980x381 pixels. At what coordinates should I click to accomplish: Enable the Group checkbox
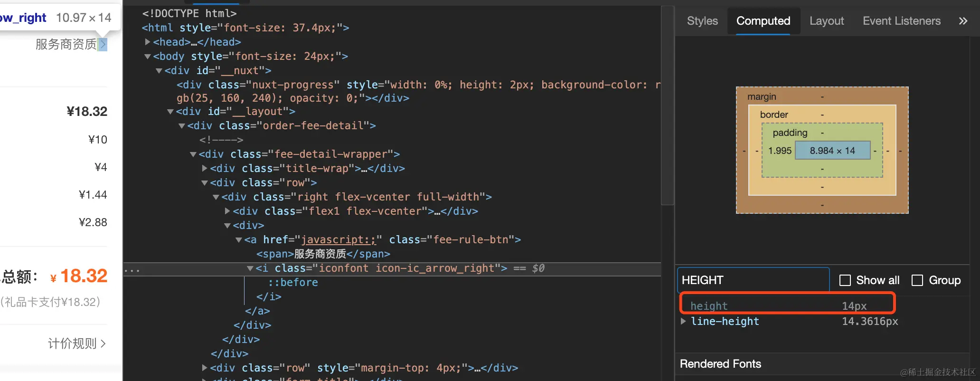[917, 280]
